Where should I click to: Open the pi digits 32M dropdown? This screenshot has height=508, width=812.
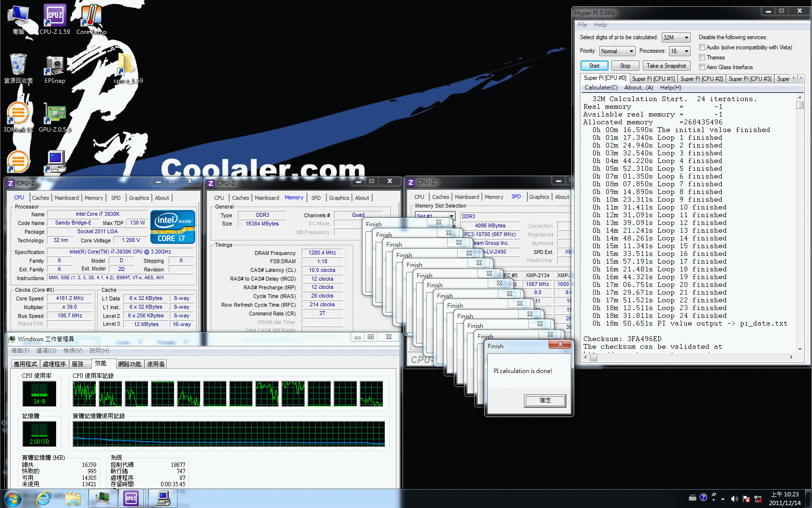point(676,37)
